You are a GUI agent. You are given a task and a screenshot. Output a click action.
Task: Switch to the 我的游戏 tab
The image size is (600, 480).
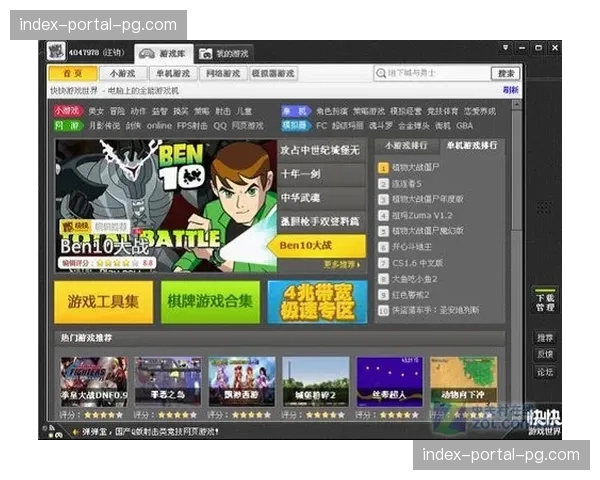[224, 54]
